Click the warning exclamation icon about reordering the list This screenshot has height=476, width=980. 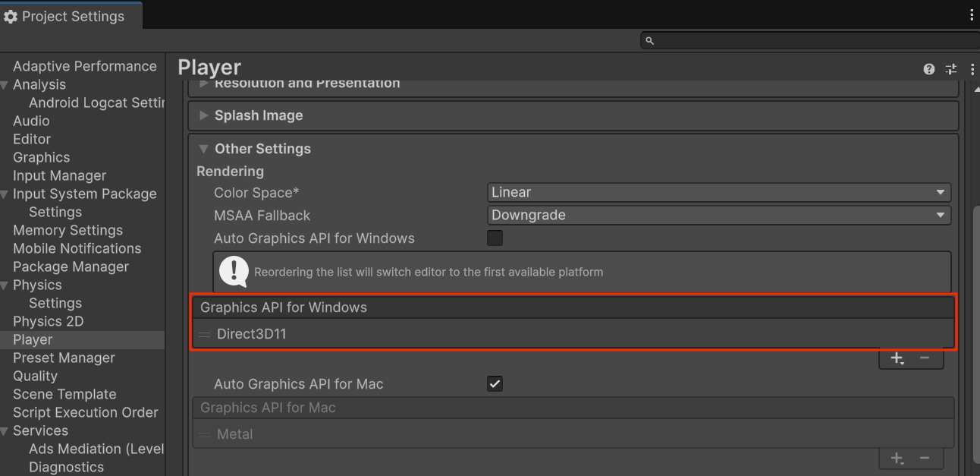click(x=234, y=272)
